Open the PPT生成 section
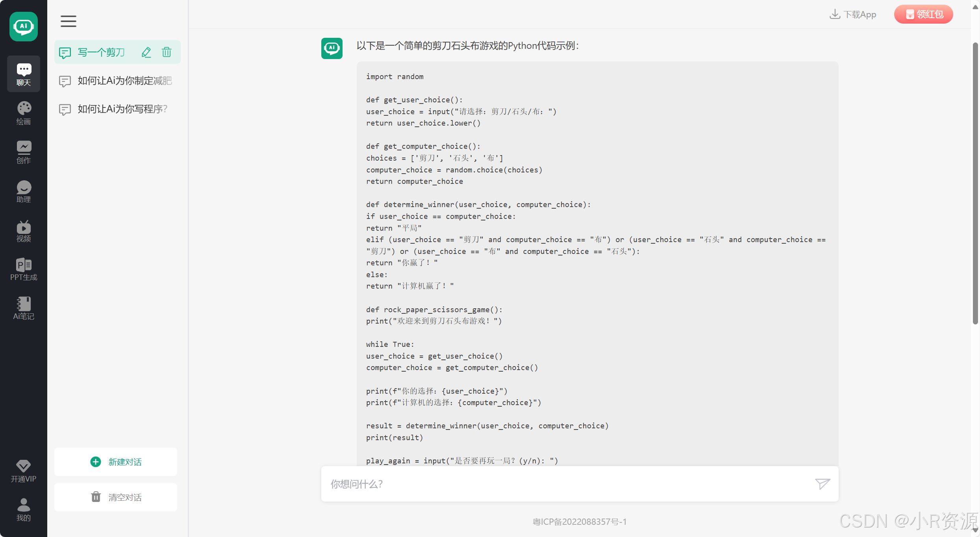 click(x=24, y=269)
